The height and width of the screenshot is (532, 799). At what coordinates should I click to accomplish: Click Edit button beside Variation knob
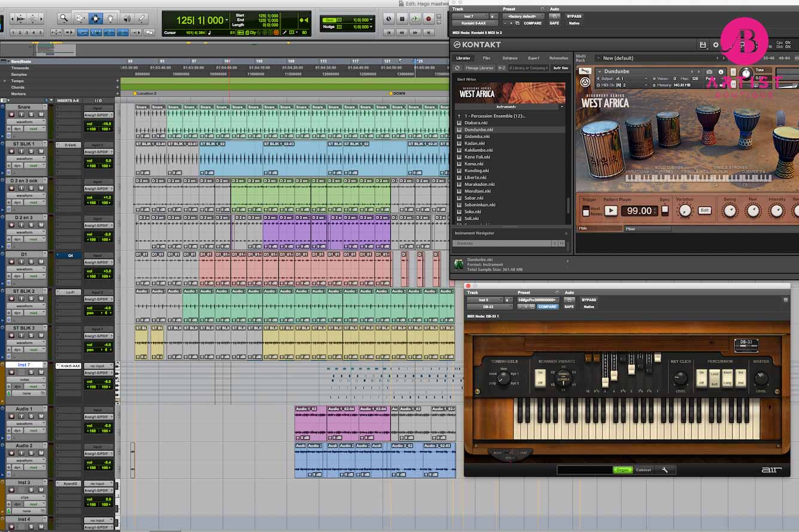coord(704,211)
